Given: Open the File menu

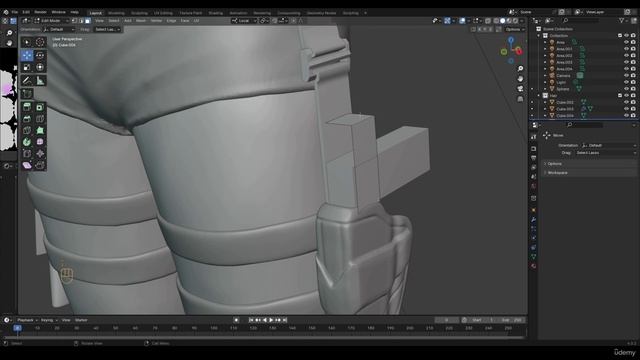Looking at the screenshot, I should [15, 12].
